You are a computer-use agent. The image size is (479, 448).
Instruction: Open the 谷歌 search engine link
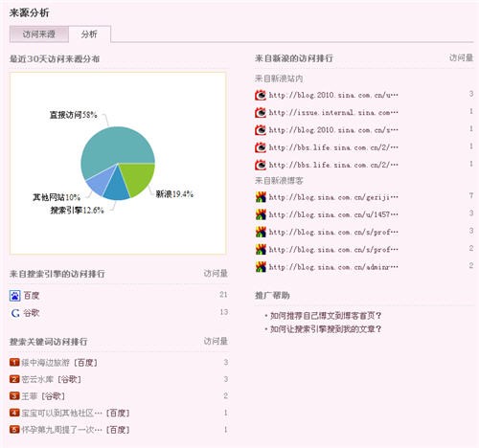[32, 313]
